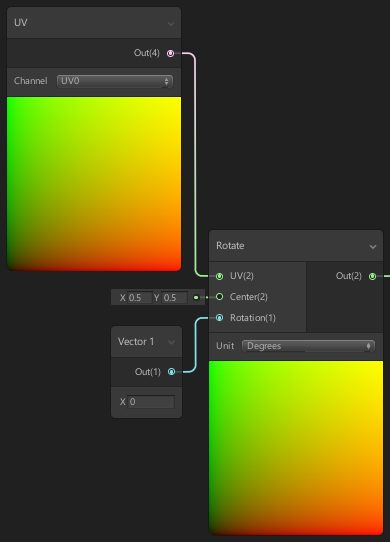Click the UV node gradient preview
The height and width of the screenshot is (542, 390).
pyautogui.click(x=94, y=184)
